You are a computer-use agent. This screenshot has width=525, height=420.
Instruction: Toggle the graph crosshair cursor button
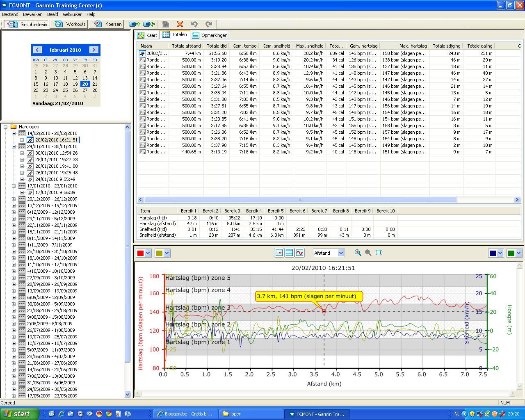point(279,253)
